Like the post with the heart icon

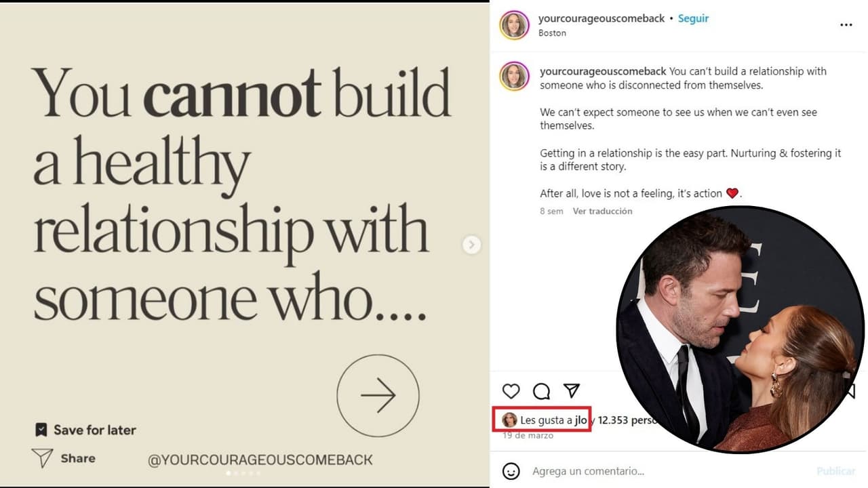(x=511, y=391)
